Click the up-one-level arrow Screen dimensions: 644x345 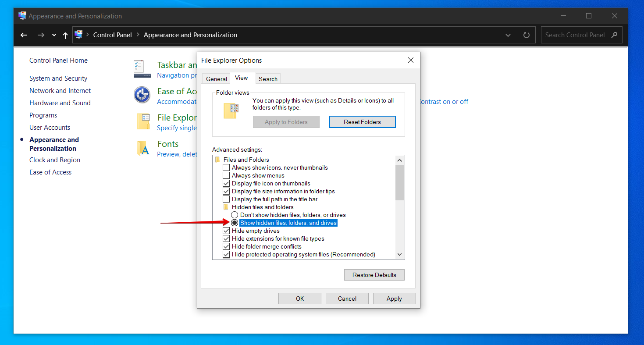(65, 35)
